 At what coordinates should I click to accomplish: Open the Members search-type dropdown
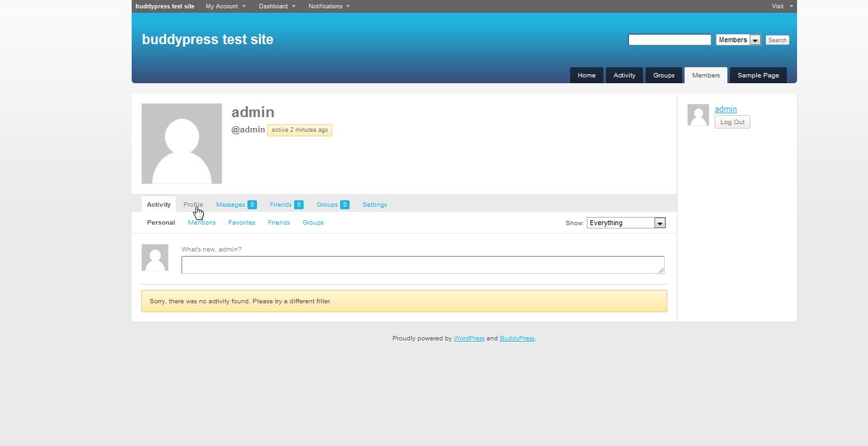738,40
